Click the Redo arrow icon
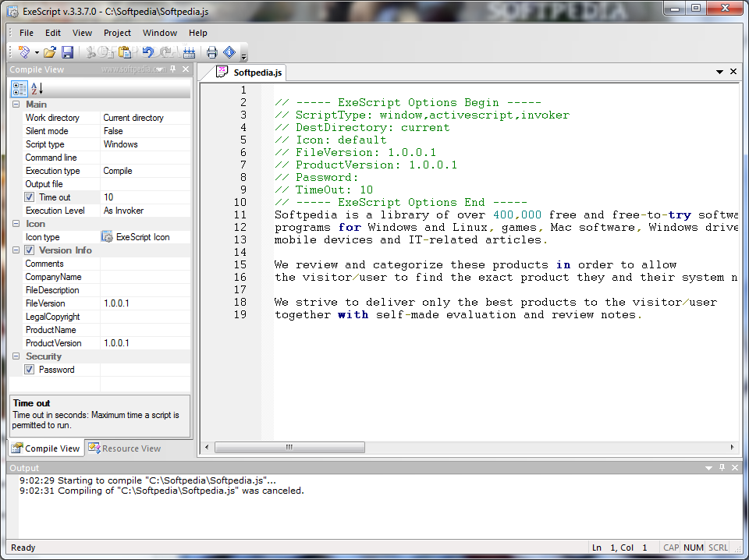The width and height of the screenshot is (749, 560). click(x=166, y=52)
